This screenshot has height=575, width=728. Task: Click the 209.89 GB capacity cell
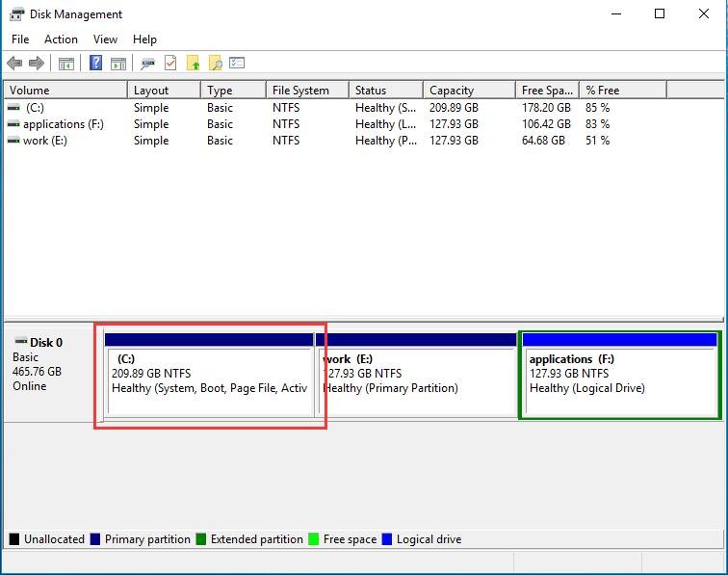pyautogui.click(x=454, y=108)
